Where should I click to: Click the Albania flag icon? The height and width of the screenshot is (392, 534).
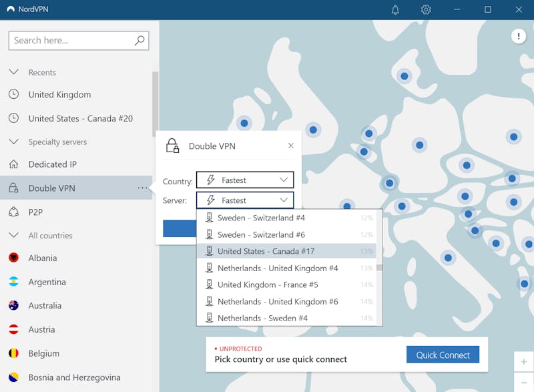13,258
